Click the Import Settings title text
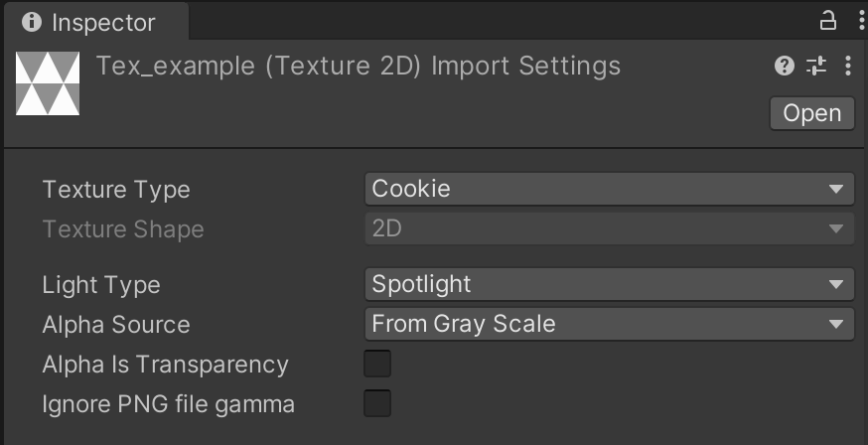The height and width of the screenshot is (445, 868). coord(526,66)
